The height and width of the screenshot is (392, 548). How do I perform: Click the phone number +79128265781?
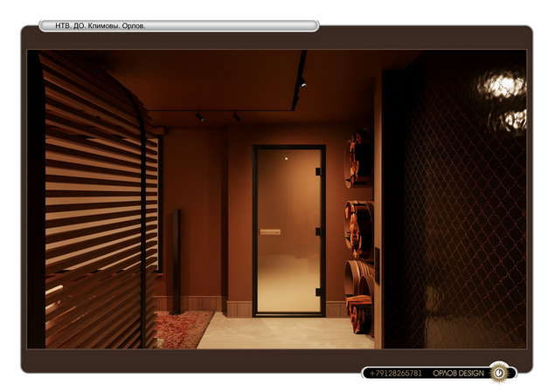(x=395, y=374)
